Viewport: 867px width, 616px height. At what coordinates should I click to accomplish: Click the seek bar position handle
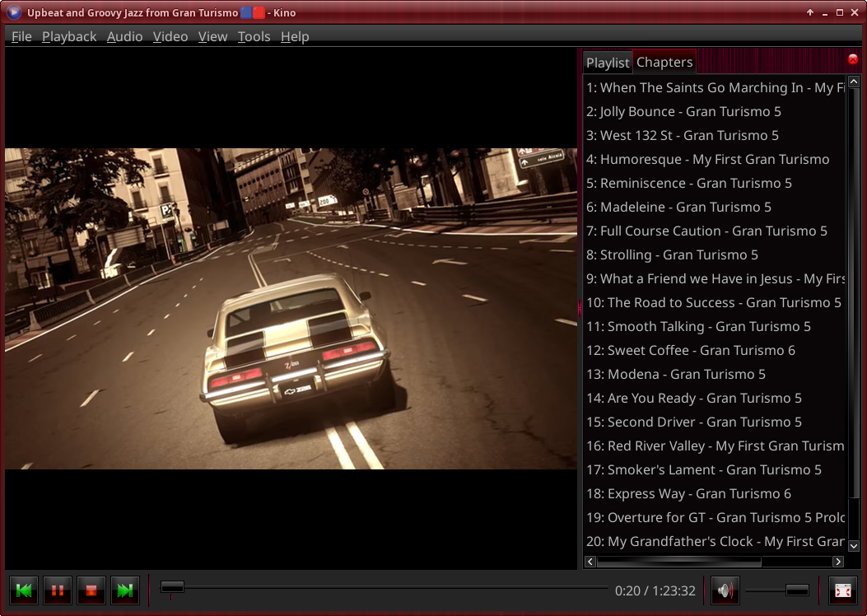(x=172, y=586)
